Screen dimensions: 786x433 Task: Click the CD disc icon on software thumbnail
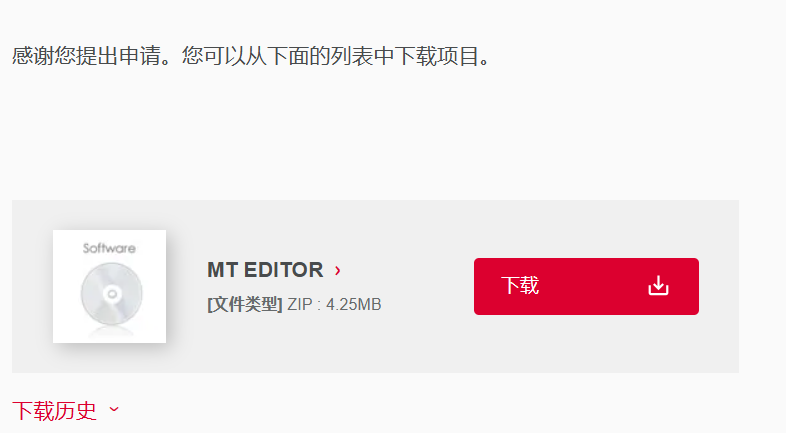point(111,294)
